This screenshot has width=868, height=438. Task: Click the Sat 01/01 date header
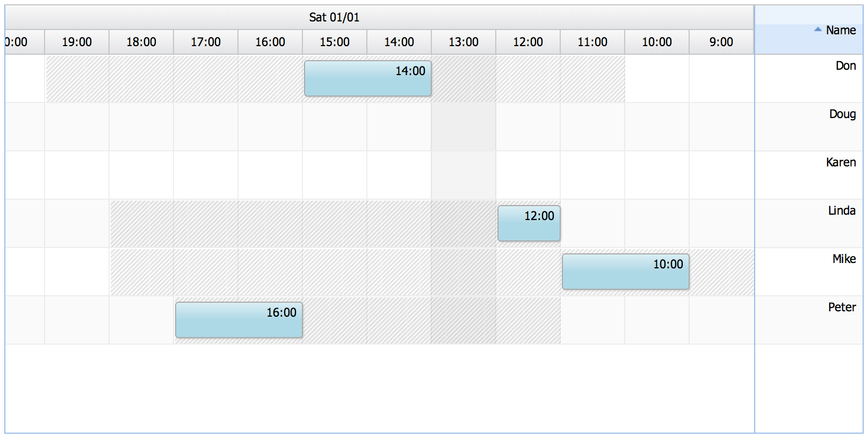tap(334, 17)
